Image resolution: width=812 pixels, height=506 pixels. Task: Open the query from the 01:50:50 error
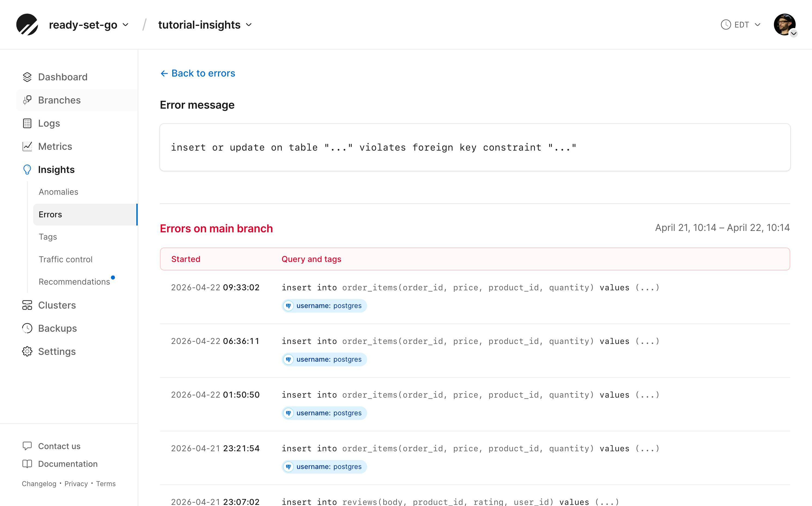tap(470, 395)
